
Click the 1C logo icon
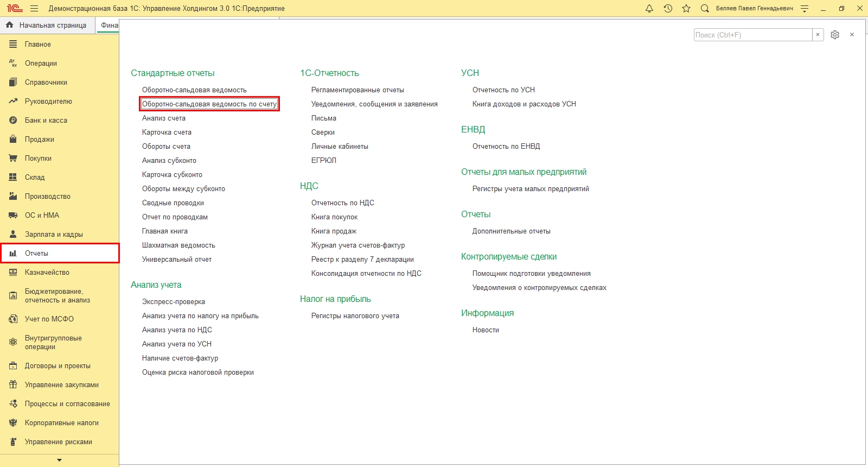14,8
